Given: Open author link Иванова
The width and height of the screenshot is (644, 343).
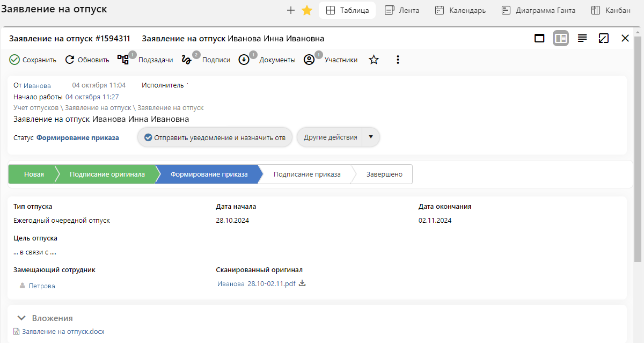Looking at the screenshot, I should (37, 86).
